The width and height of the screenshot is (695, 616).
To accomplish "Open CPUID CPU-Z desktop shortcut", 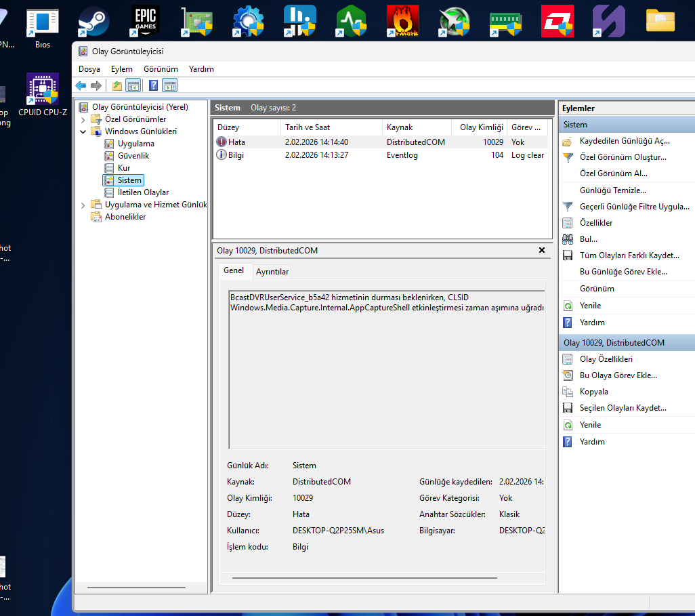I will (43, 94).
